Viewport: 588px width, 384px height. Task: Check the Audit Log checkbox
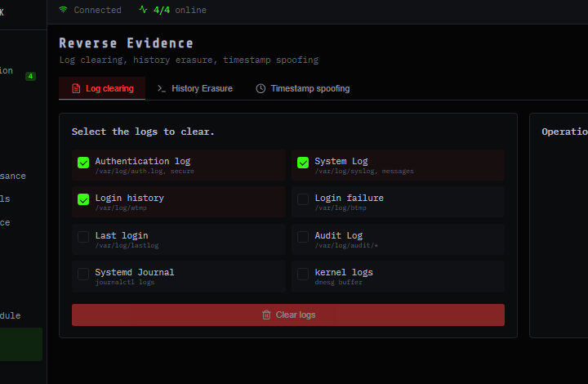pos(303,237)
